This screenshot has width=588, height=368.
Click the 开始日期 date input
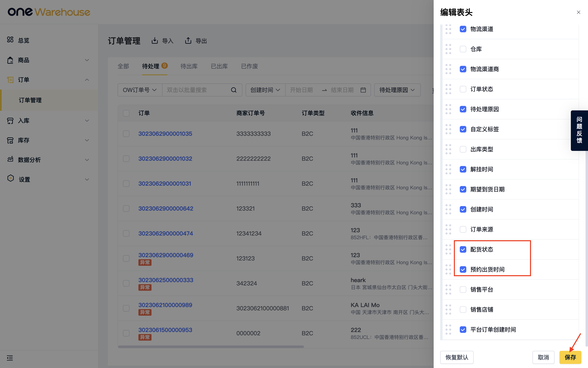(x=301, y=90)
